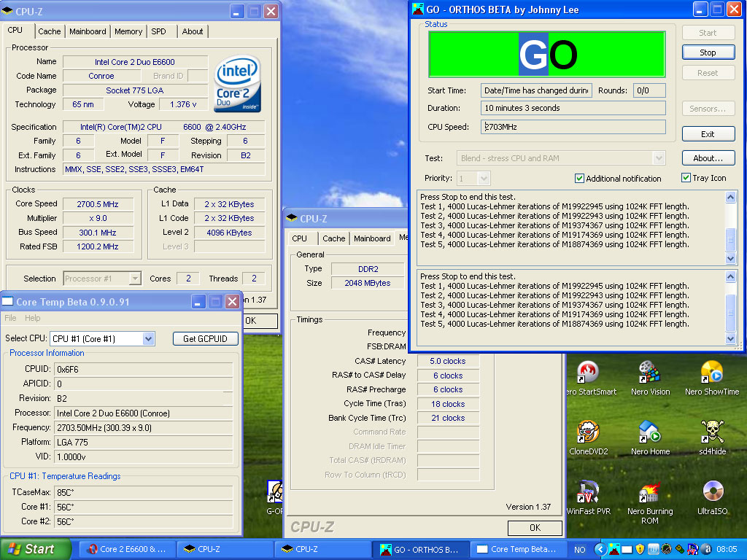Click the ORTHOS title bar mountain icon

[x=418, y=9]
